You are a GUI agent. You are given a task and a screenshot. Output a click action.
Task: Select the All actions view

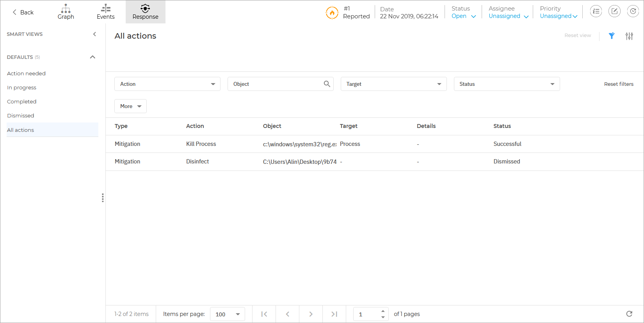(x=52, y=130)
